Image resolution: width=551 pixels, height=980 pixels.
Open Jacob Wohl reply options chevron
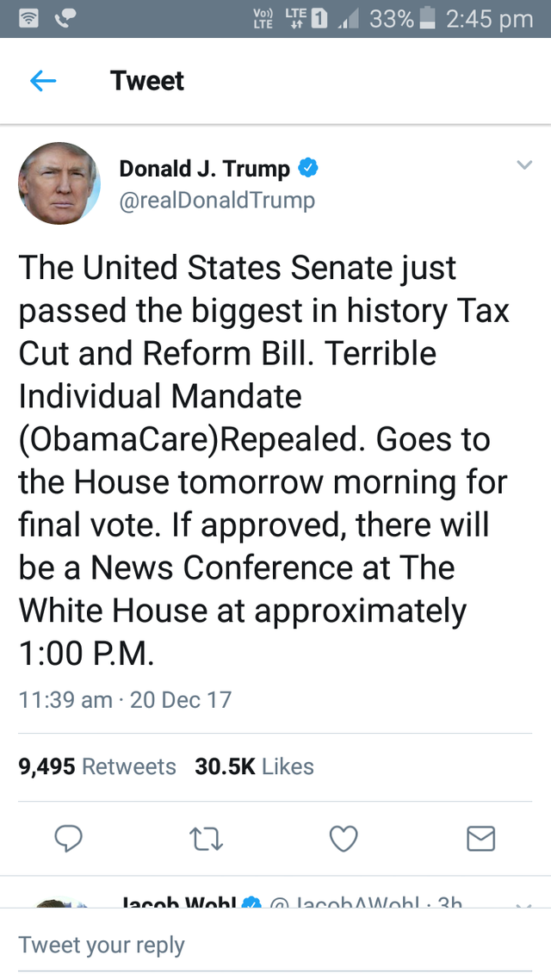tap(525, 905)
